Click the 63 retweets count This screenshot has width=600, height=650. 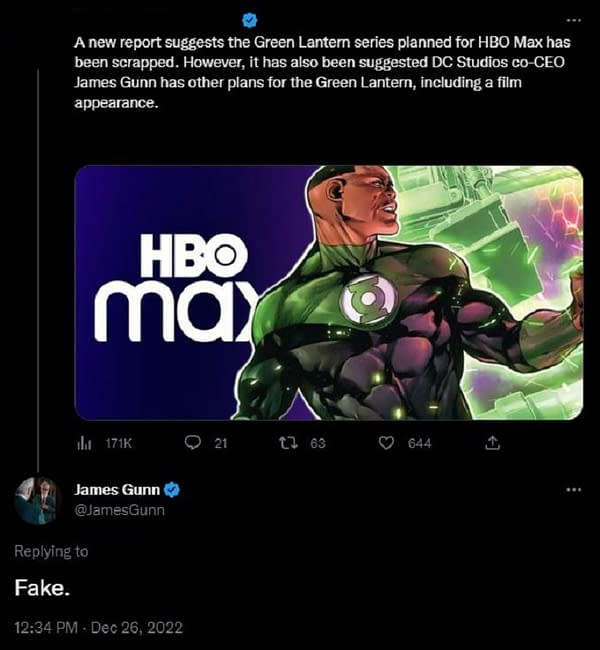point(318,443)
